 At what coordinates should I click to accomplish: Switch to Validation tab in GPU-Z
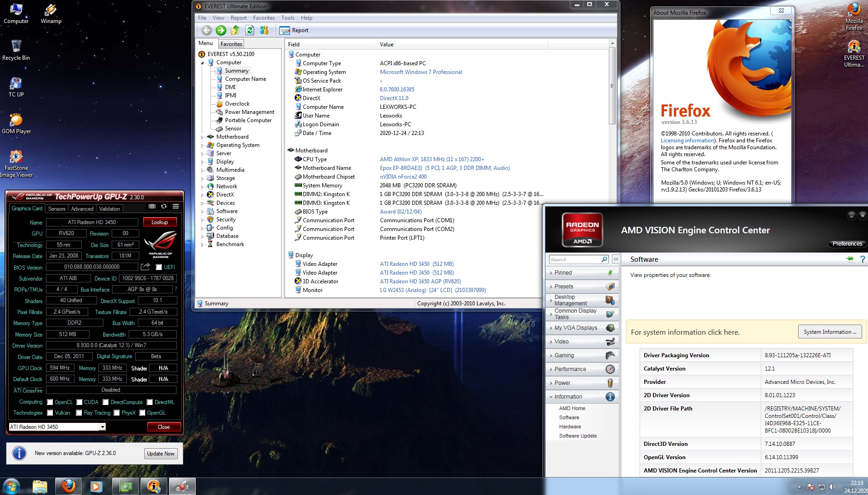tap(110, 209)
